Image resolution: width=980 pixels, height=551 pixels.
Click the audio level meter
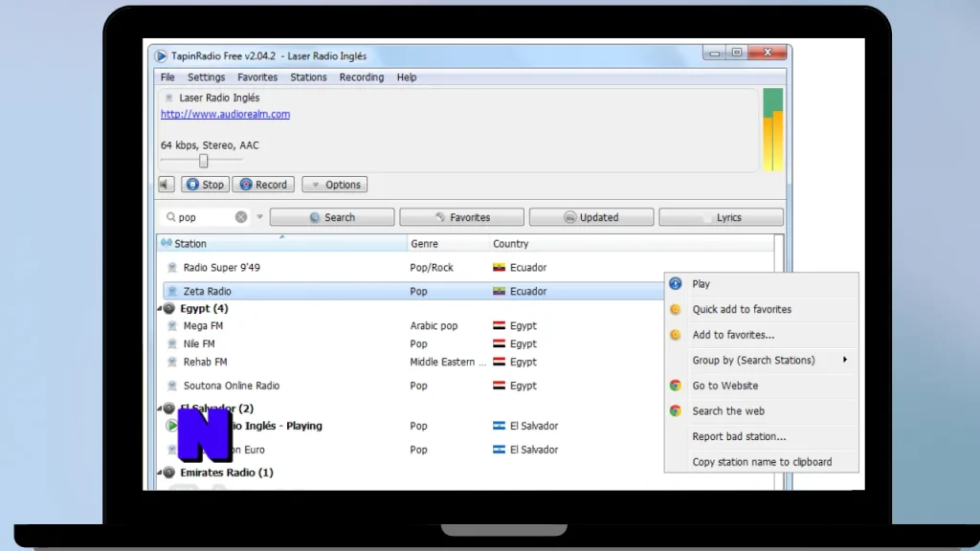click(x=772, y=130)
